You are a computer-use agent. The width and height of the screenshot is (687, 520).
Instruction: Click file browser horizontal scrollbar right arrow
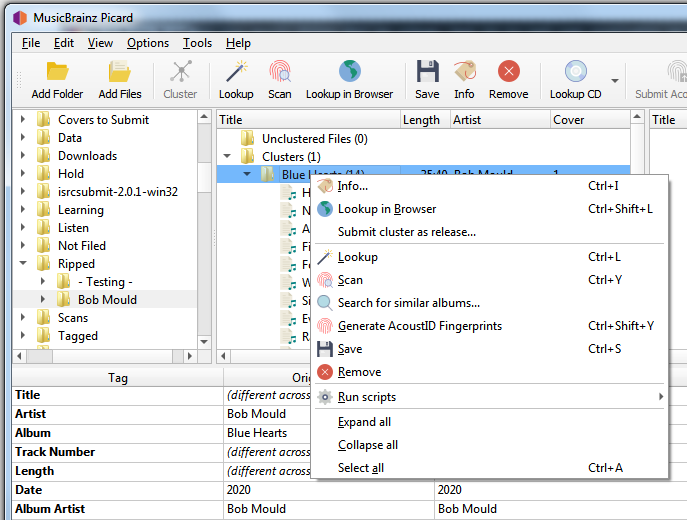tap(189, 356)
